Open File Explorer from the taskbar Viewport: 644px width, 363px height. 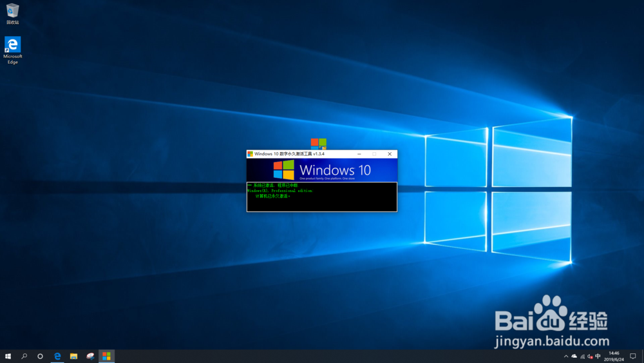(73, 356)
